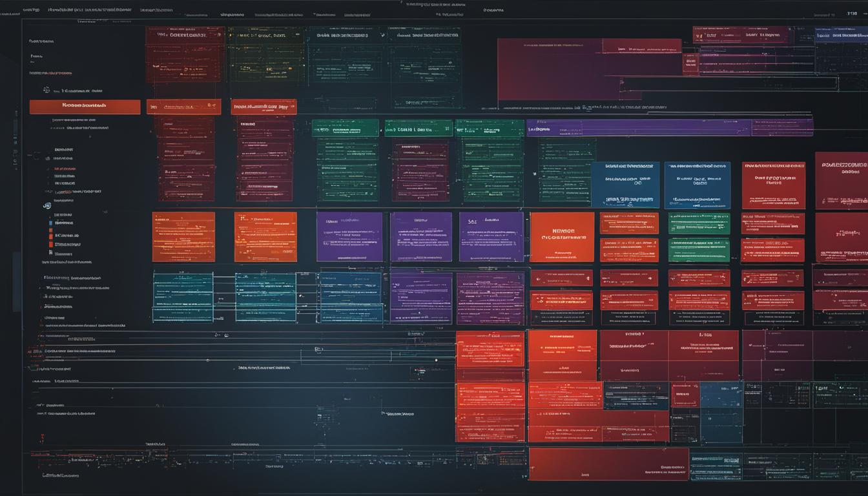Expand the leftmost green column header
Screen dimensions: 868x496
point(346,128)
